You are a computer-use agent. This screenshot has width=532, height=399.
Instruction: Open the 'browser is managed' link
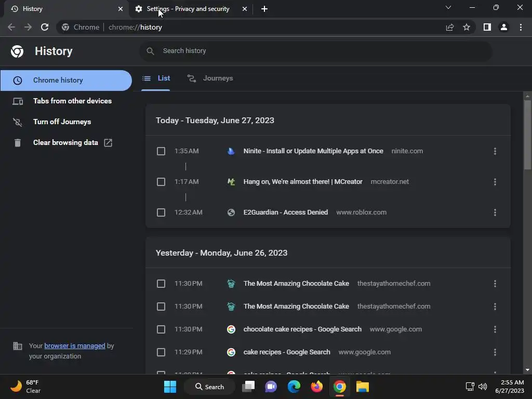(x=75, y=345)
